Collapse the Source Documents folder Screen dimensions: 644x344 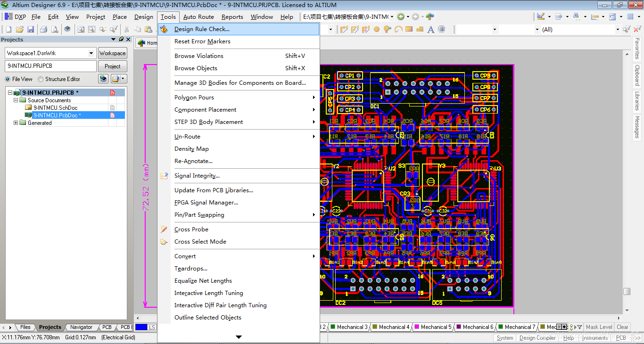[16, 100]
